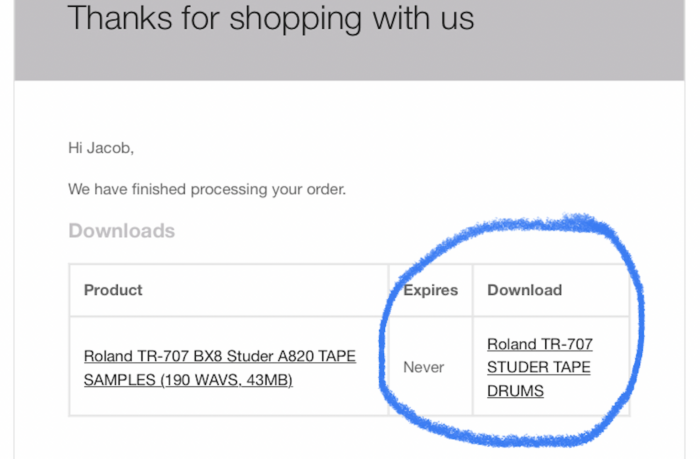Select the "Download" column header
The height and width of the screenshot is (459, 700).
click(x=524, y=290)
